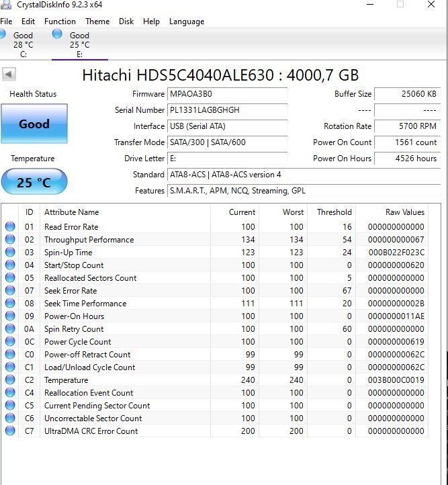This screenshot has height=485, width=448.
Task: Click status orb for Spin-Up Time
Action: [x=10, y=252]
